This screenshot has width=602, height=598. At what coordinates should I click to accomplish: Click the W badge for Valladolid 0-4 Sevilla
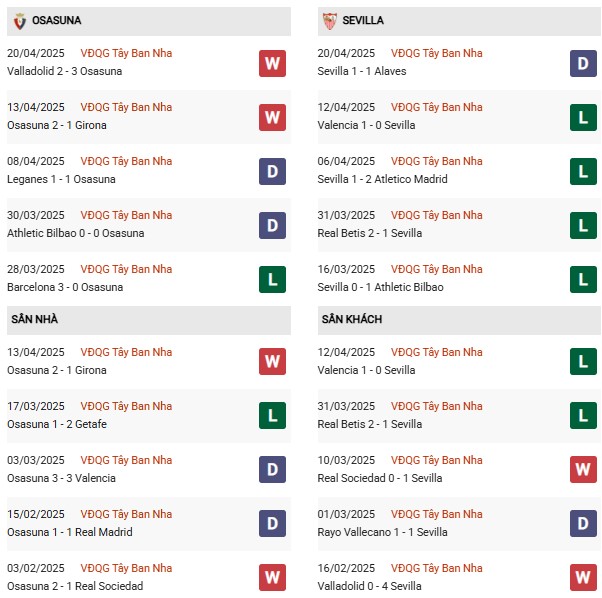pos(583,577)
